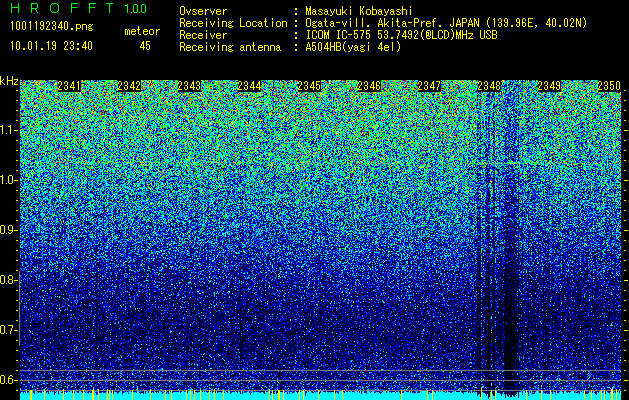Click the 2346 time marker
This screenshot has height=400, width=629.
click(x=369, y=86)
